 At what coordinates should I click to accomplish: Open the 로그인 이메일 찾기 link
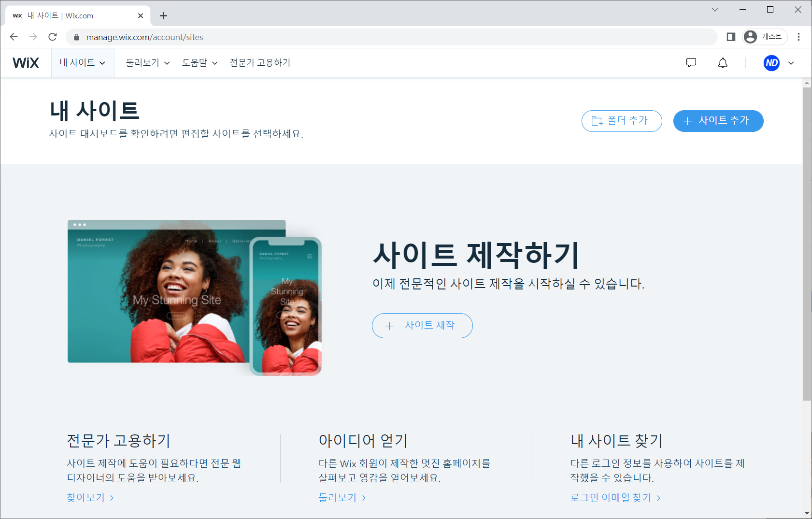[x=615, y=498]
